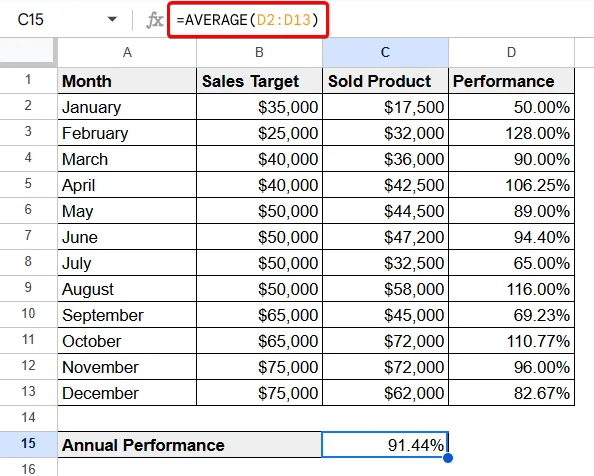Click the 94.40% performance cell
Viewport: 594px width, 476px height.
[511, 237]
